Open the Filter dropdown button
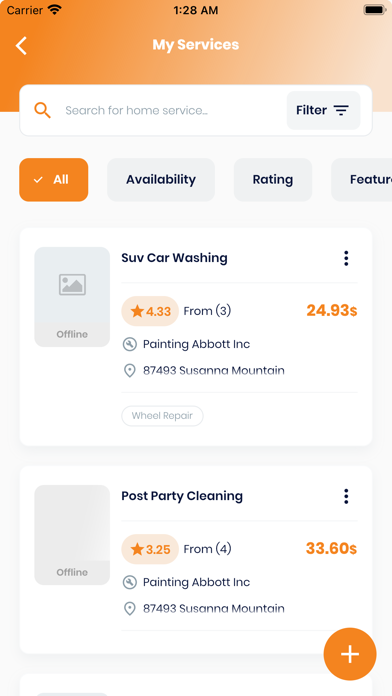Viewport: 392px width, 696px height. 323,110
